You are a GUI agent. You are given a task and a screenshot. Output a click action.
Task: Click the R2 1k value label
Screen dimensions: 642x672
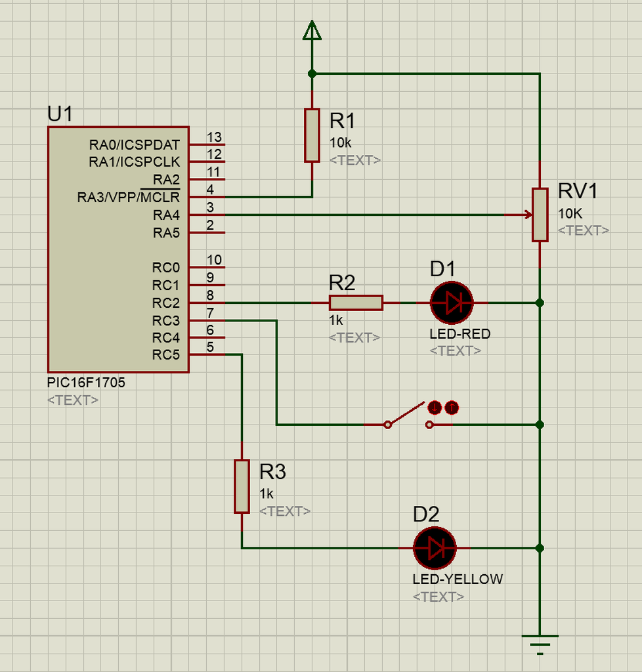336,320
